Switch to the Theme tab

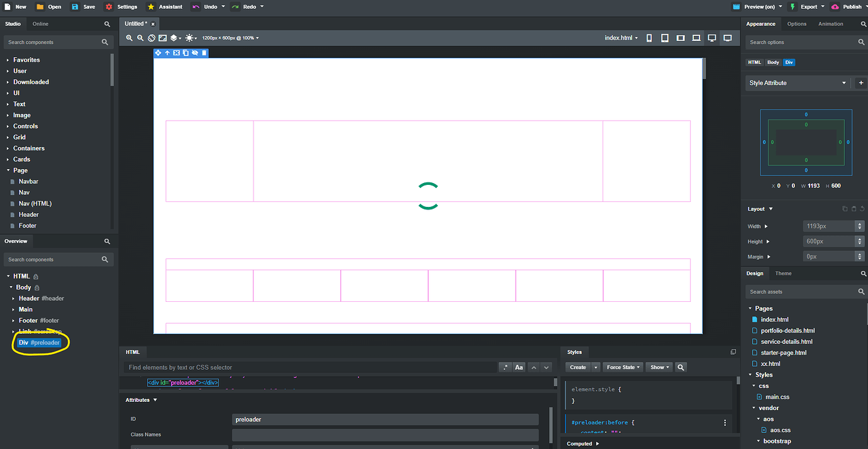[x=784, y=274]
